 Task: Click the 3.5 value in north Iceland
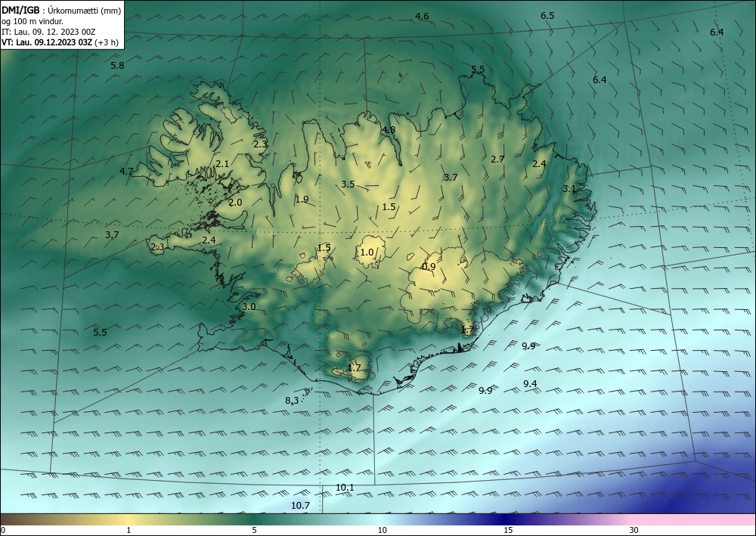[348, 184]
